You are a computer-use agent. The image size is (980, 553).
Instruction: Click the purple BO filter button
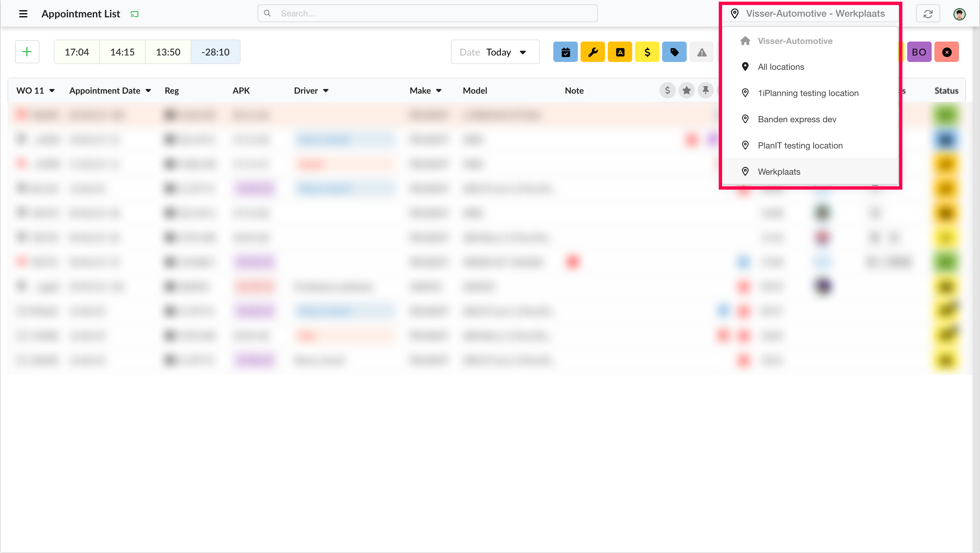pos(919,52)
